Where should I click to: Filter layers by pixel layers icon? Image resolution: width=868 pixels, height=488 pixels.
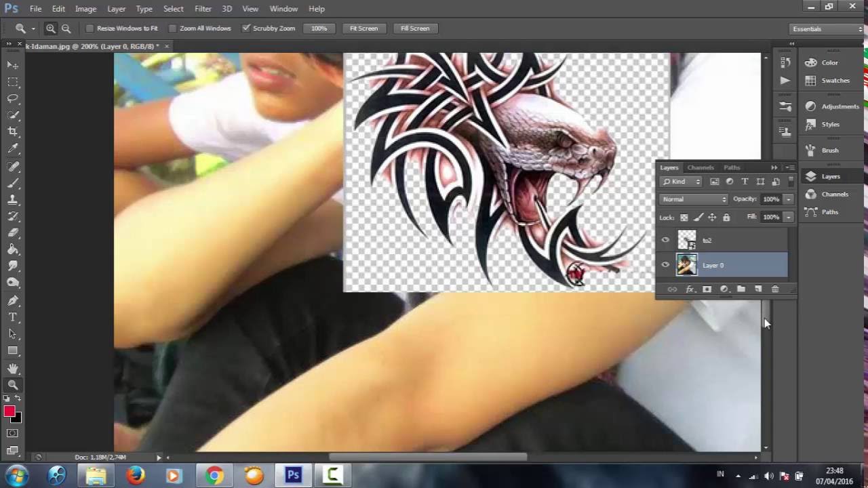tap(714, 182)
